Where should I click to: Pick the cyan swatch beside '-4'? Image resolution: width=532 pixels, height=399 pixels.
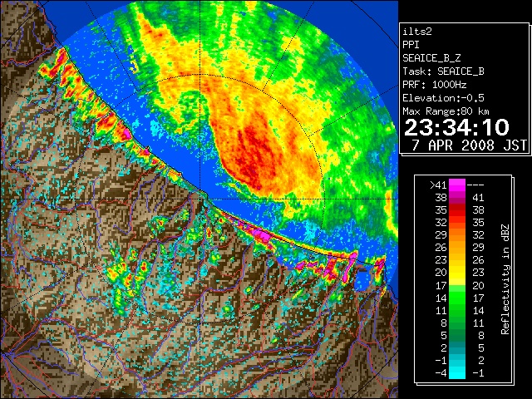pos(457,373)
